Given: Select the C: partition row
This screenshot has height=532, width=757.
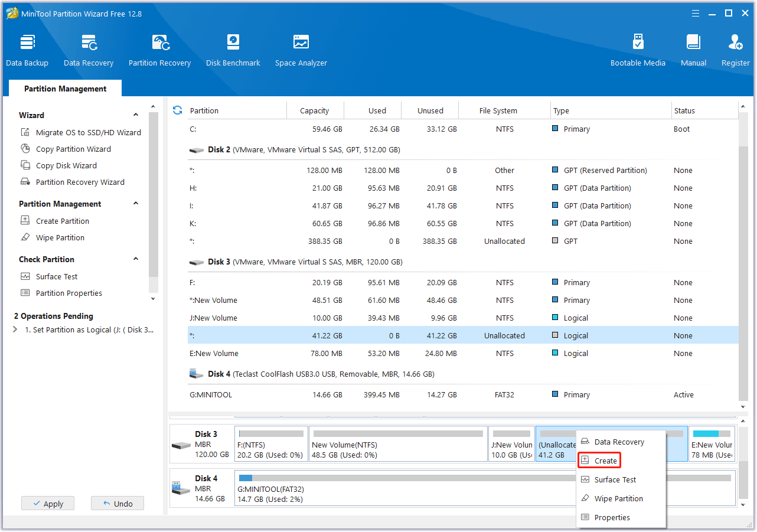Looking at the screenshot, I should [463, 129].
